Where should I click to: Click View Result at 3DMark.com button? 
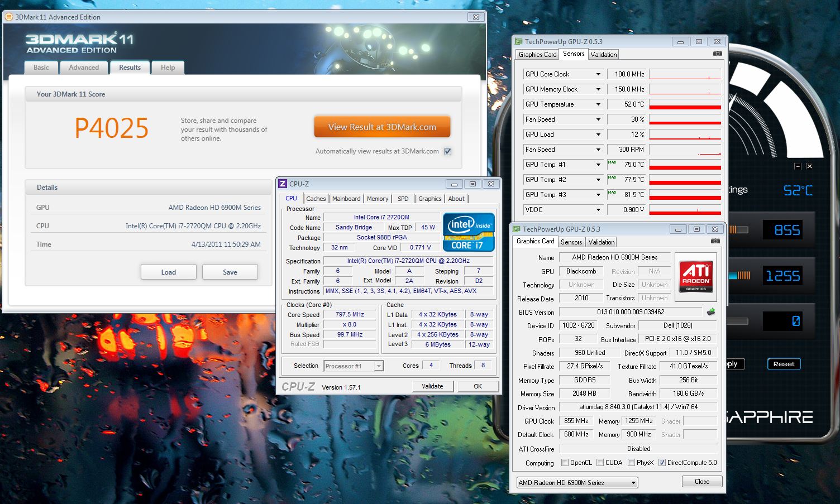(382, 127)
